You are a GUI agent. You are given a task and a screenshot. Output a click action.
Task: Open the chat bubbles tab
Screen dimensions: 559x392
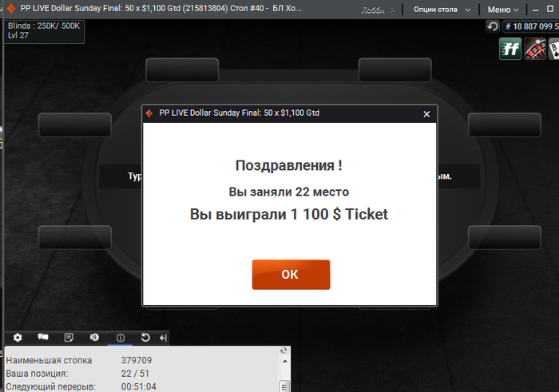coord(43,338)
